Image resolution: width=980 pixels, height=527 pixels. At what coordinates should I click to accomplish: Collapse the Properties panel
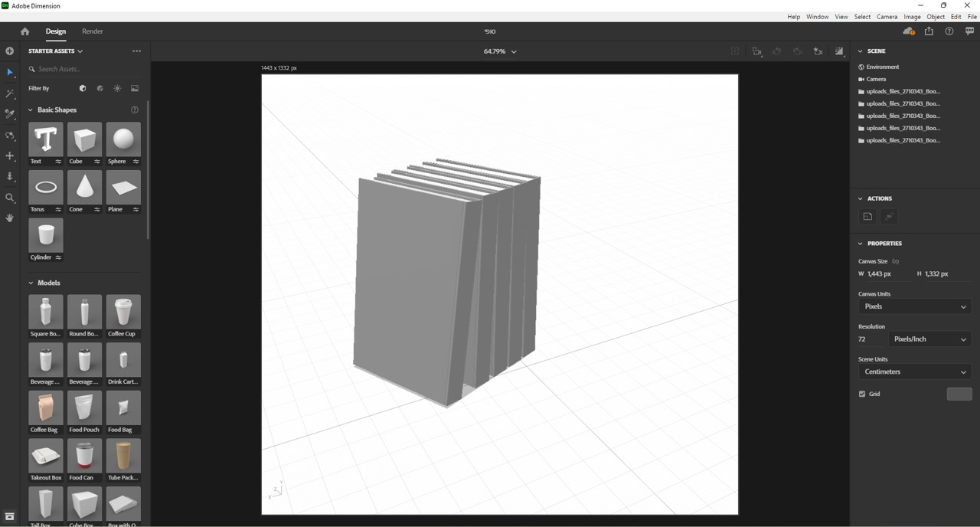(x=861, y=244)
